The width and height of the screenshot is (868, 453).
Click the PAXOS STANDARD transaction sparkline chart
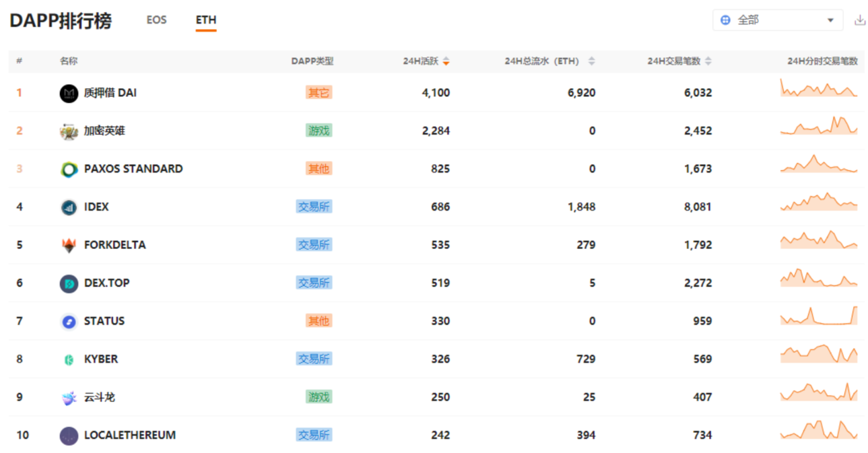point(819,164)
